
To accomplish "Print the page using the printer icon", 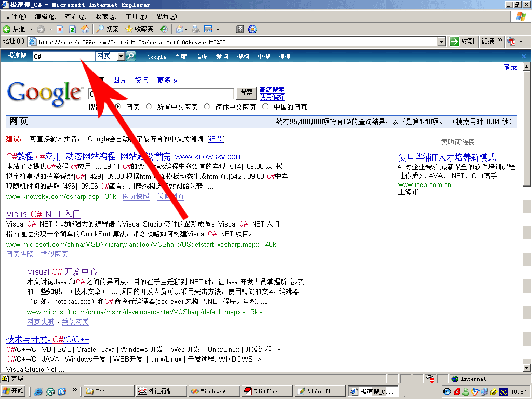I will [196, 29].
